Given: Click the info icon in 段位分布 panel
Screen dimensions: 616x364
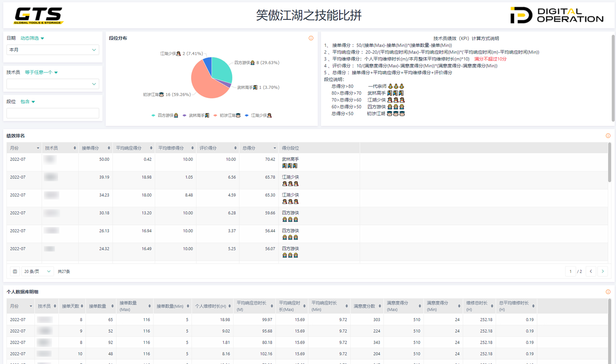Looking at the screenshot, I should click(x=311, y=38).
